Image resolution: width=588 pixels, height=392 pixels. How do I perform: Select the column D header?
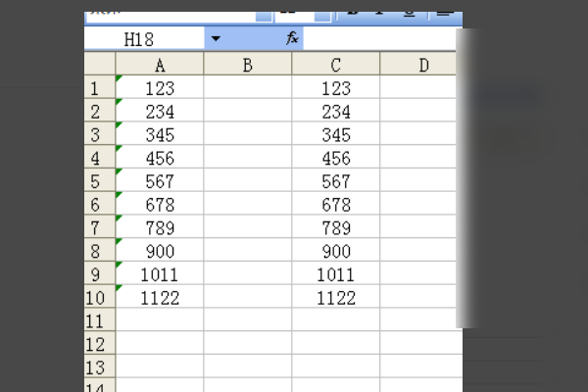point(421,65)
